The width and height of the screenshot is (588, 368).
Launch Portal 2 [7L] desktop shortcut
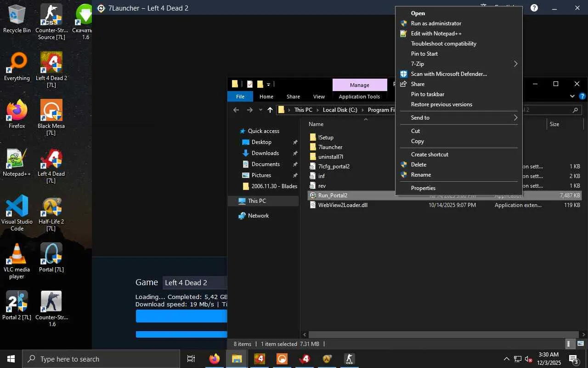click(17, 306)
